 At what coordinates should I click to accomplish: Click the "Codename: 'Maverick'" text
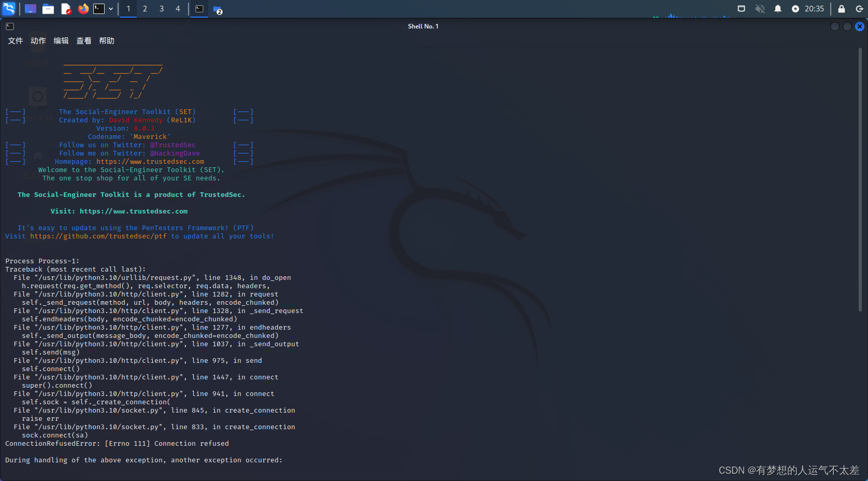pos(129,137)
